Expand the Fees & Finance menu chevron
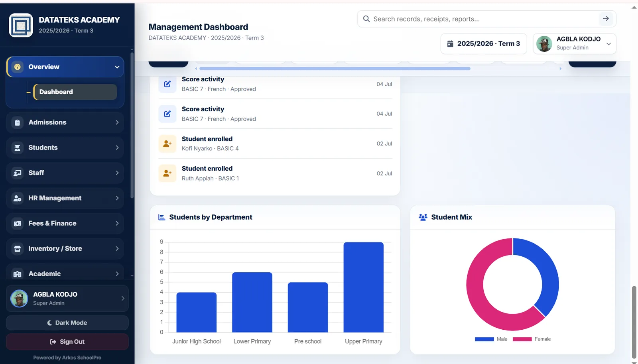Viewport: 638px width, 364px height. pos(117,224)
